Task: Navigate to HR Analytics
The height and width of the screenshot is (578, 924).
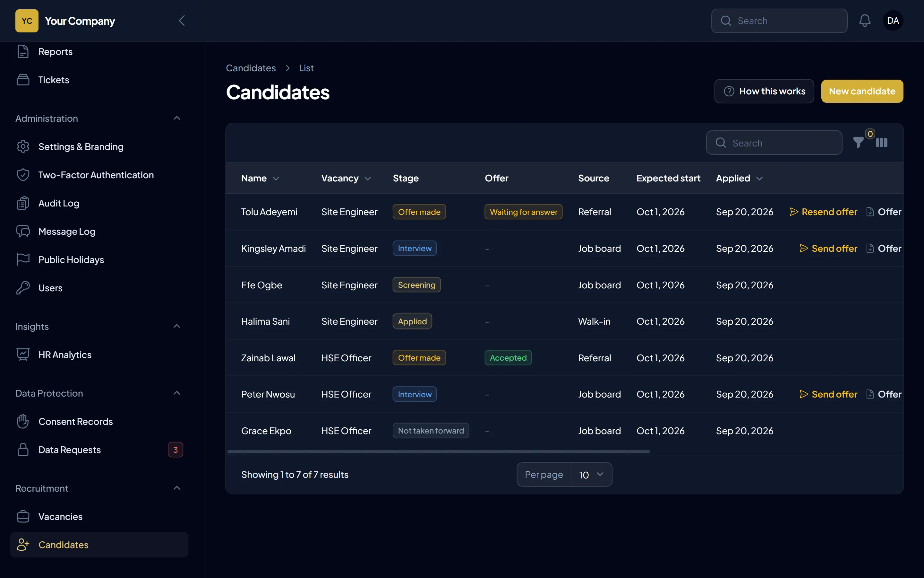Action: tap(99, 355)
